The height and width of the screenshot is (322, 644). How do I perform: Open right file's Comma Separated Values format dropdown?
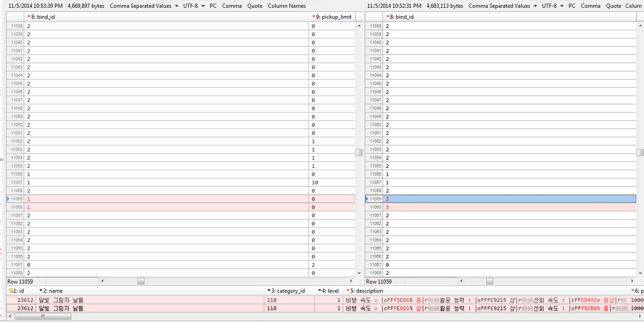[x=502, y=6]
